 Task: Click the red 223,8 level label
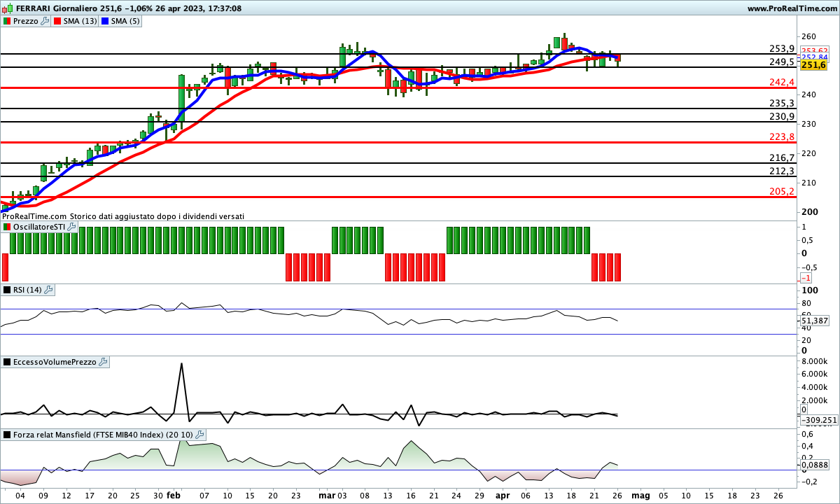click(x=782, y=136)
